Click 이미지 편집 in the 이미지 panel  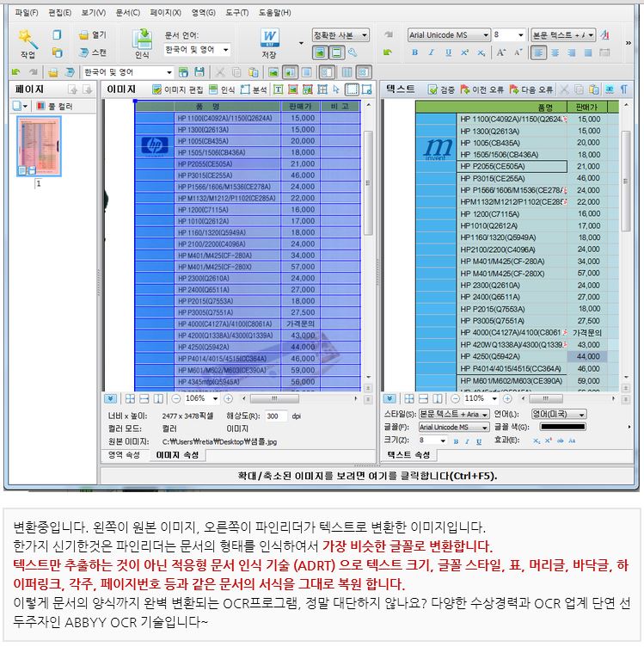click(x=178, y=89)
